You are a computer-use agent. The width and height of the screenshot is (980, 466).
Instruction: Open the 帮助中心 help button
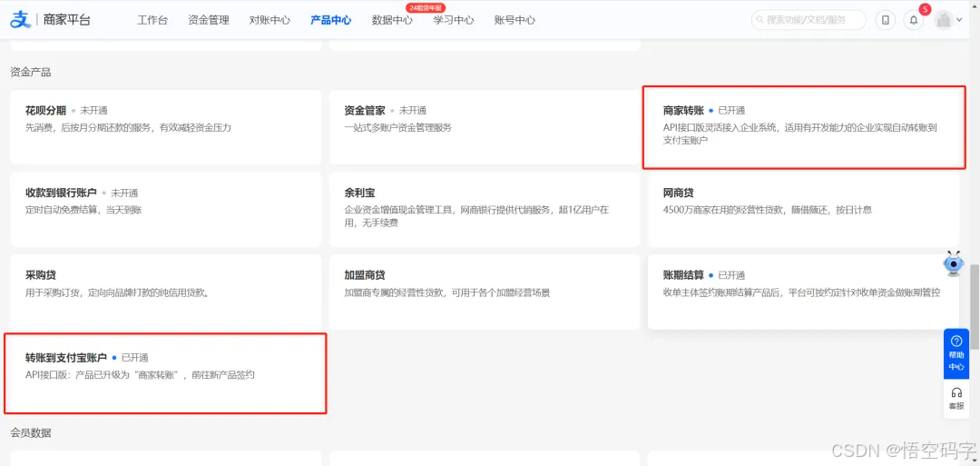pyautogui.click(x=955, y=353)
